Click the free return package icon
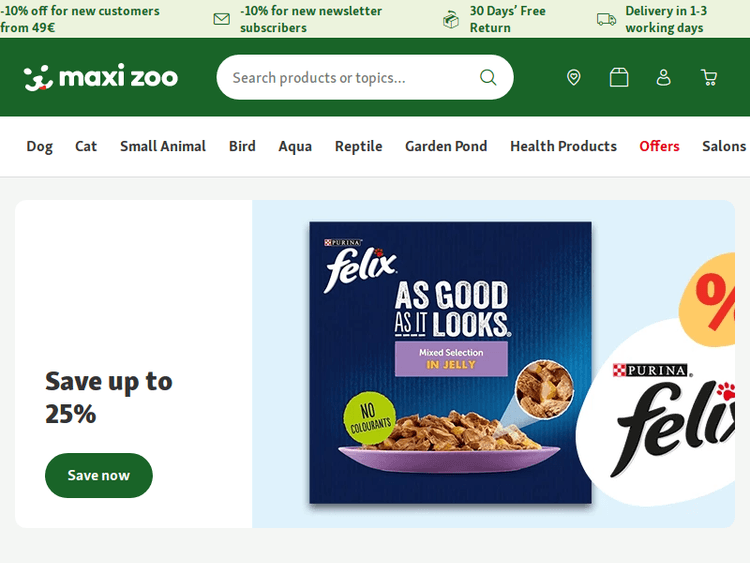Viewport: 750px width, 563px height. (451, 19)
